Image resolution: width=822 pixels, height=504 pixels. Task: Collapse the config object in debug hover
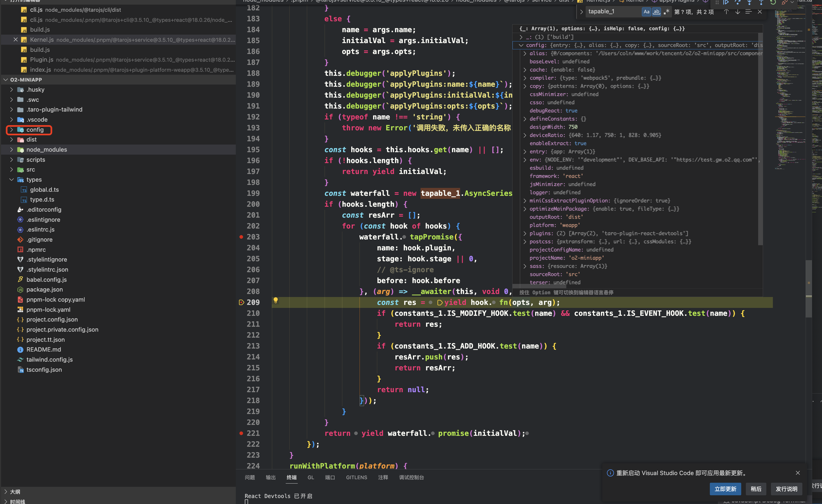click(x=521, y=45)
